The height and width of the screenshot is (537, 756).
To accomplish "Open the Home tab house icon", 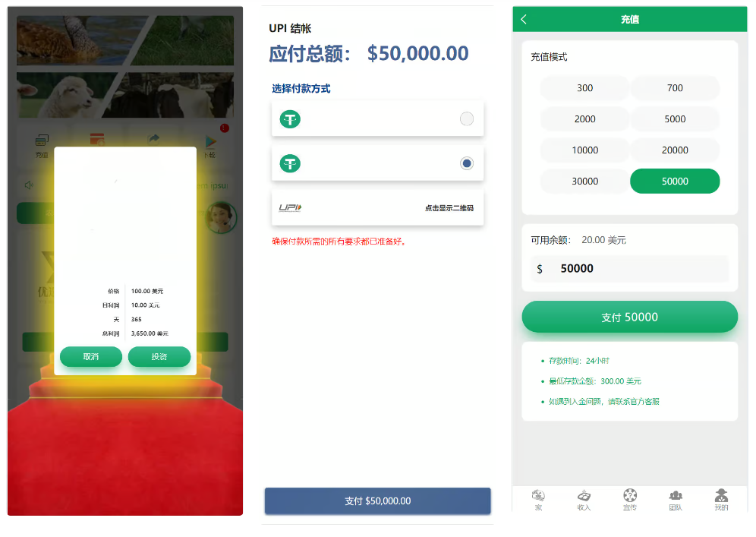I will [538, 495].
